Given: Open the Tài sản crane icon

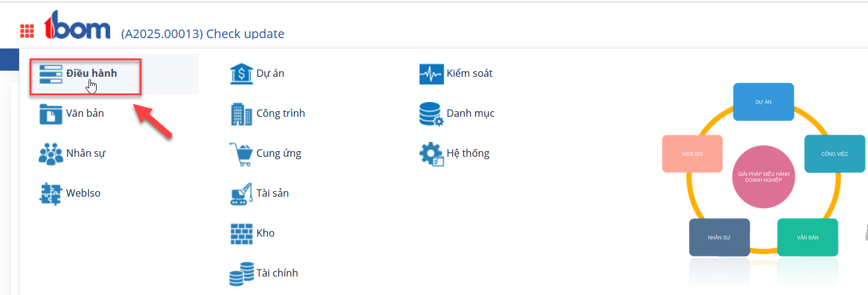Looking at the screenshot, I should tap(241, 194).
